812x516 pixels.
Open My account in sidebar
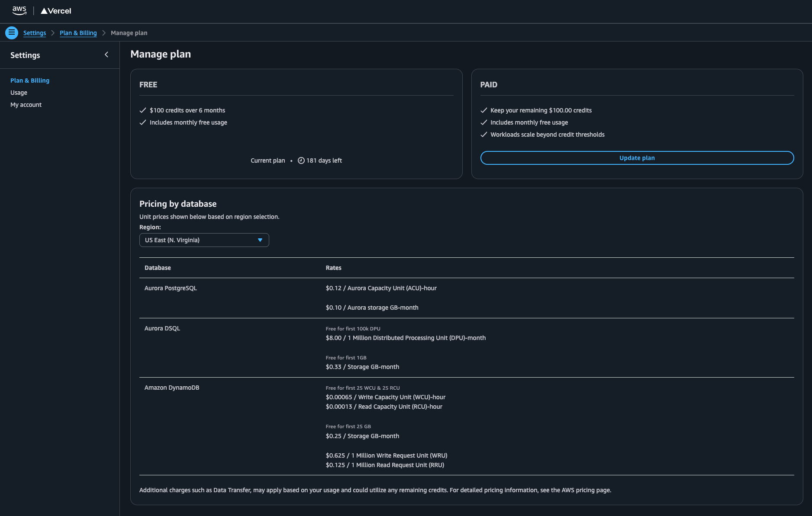coord(26,105)
